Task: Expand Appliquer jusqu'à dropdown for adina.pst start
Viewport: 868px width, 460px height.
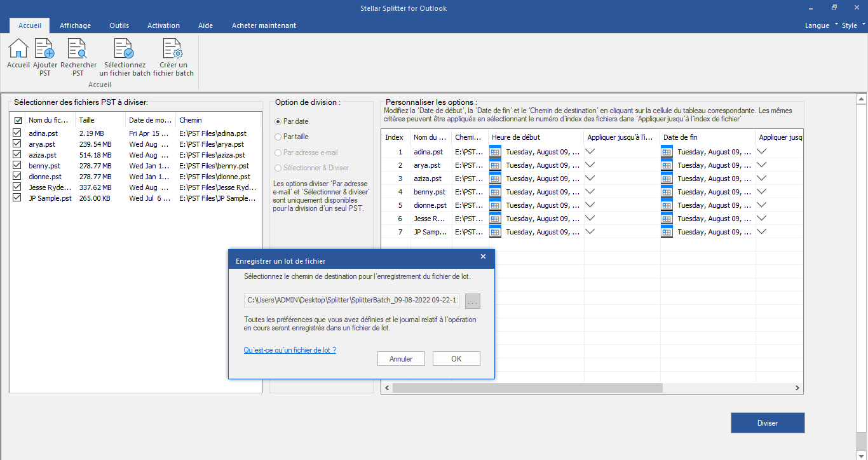Action: click(x=590, y=152)
